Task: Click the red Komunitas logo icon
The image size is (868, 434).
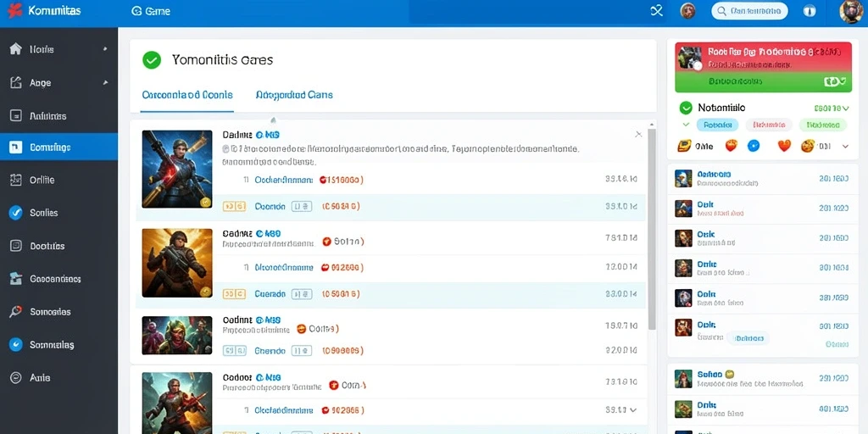Action: 14,10
